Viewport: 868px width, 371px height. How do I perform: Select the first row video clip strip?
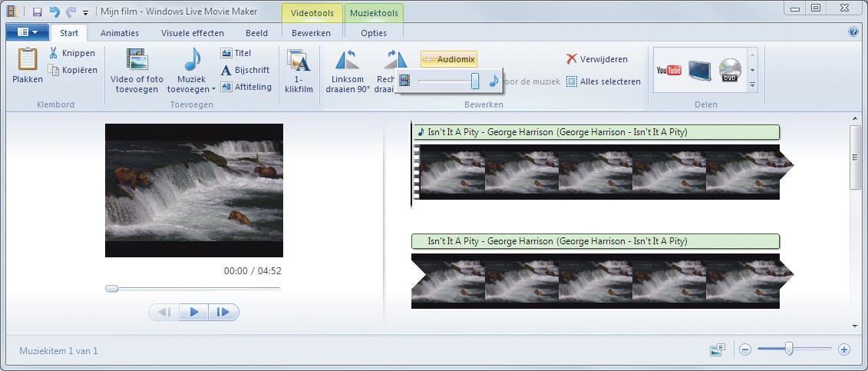pyautogui.click(x=602, y=171)
